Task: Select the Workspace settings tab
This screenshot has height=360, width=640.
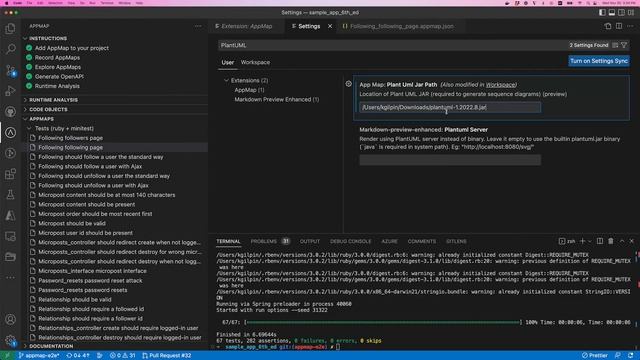Action: point(255,62)
